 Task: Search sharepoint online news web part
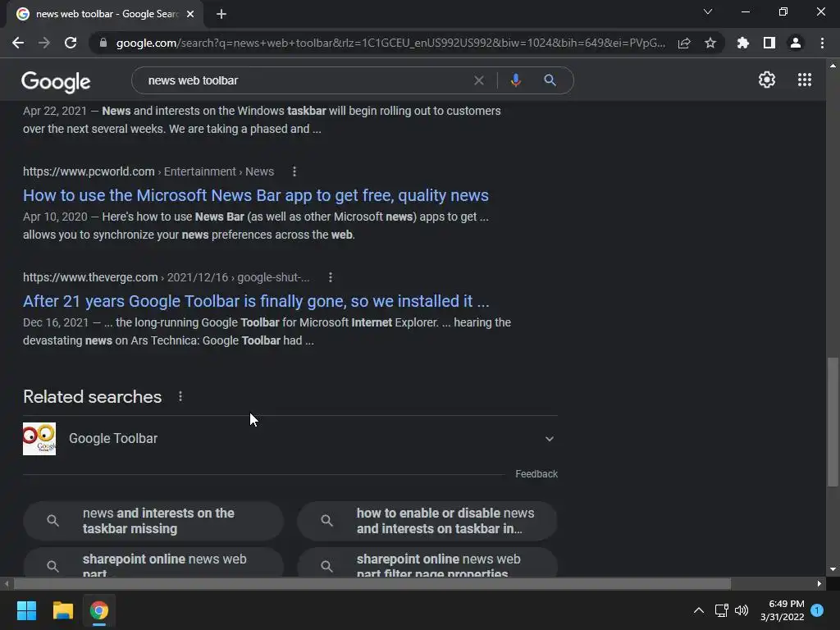153,563
